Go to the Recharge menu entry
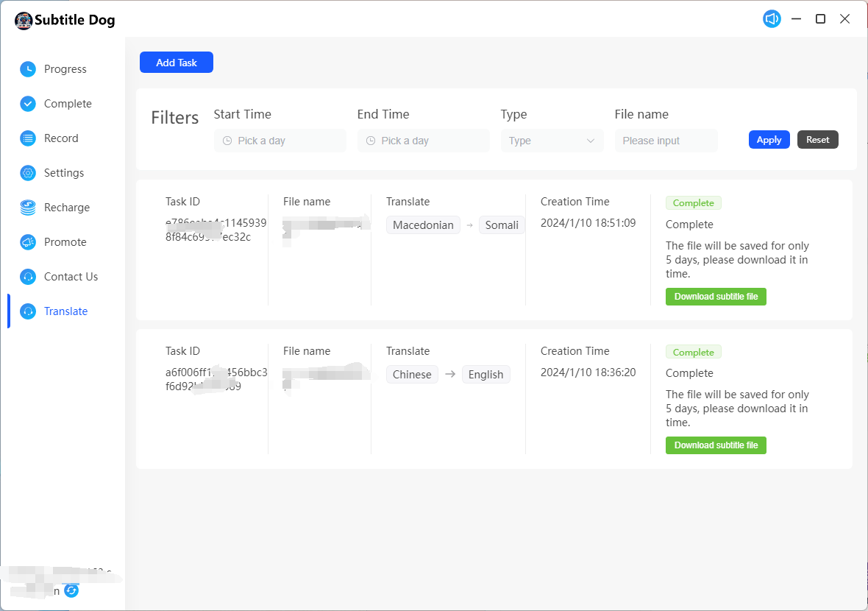The width and height of the screenshot is (868, 611). [66, 208]
